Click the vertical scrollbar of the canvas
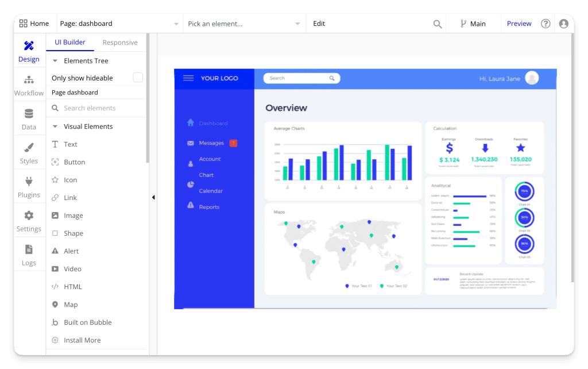 point(572,157)
